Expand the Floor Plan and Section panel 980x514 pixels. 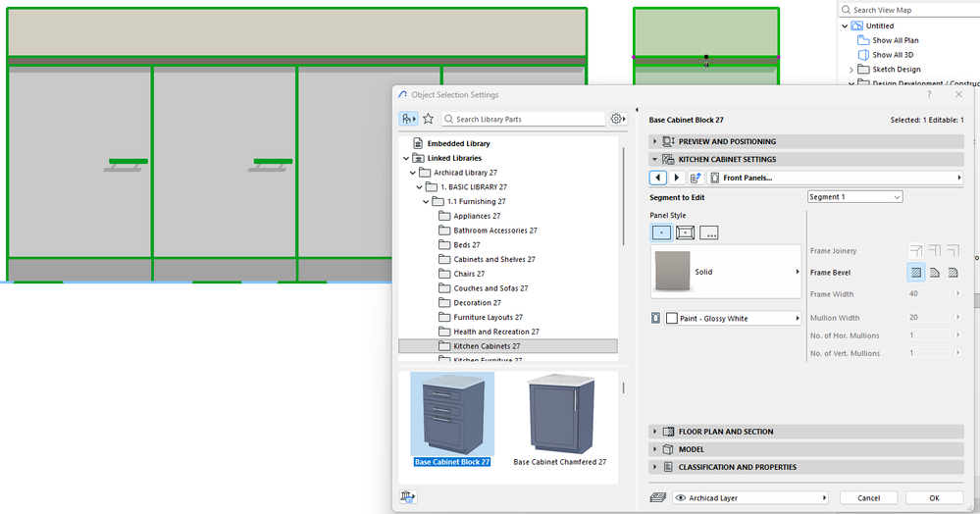806,432
